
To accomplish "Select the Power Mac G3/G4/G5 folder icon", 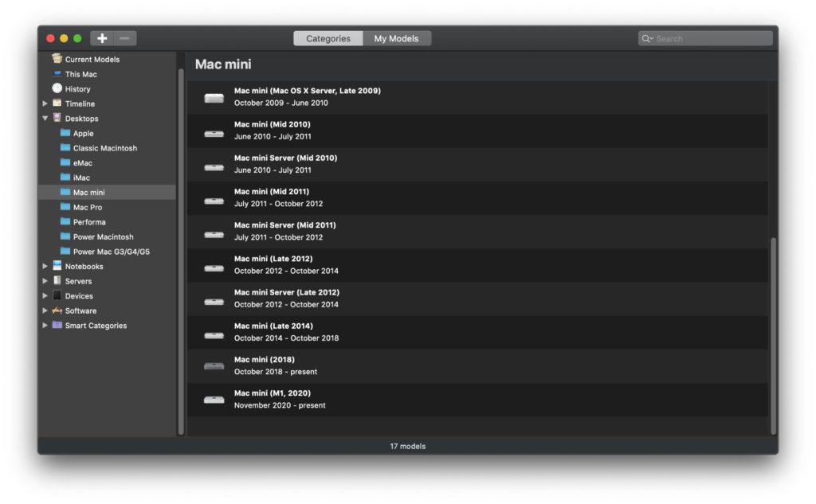I will [x=65, y=252].
